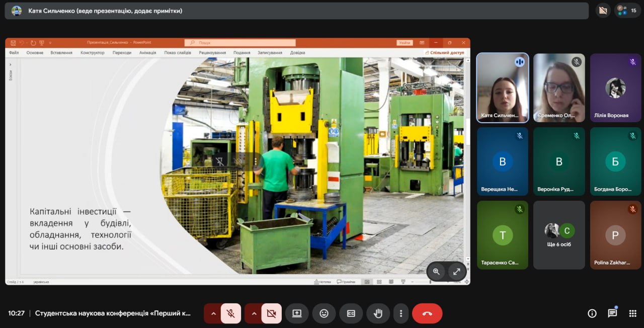Unmute the microphone
This screenshot has width=644, height=328.
tap(231, 313)
